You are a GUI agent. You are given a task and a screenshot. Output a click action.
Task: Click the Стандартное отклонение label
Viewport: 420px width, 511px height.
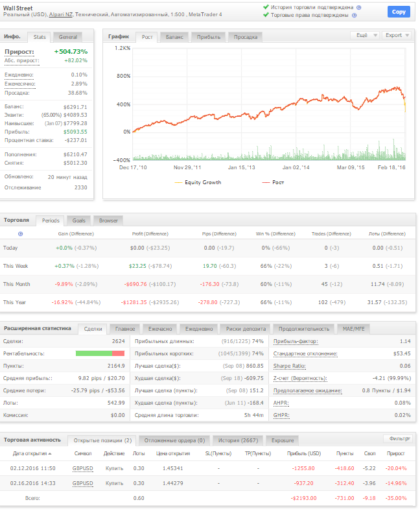(305, 354)
